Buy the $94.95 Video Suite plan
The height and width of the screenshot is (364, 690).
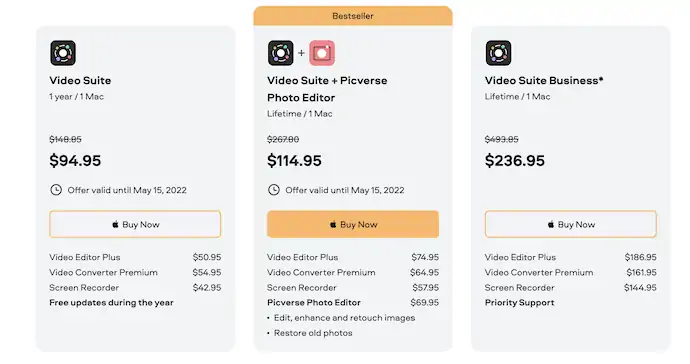coord(135,224)
